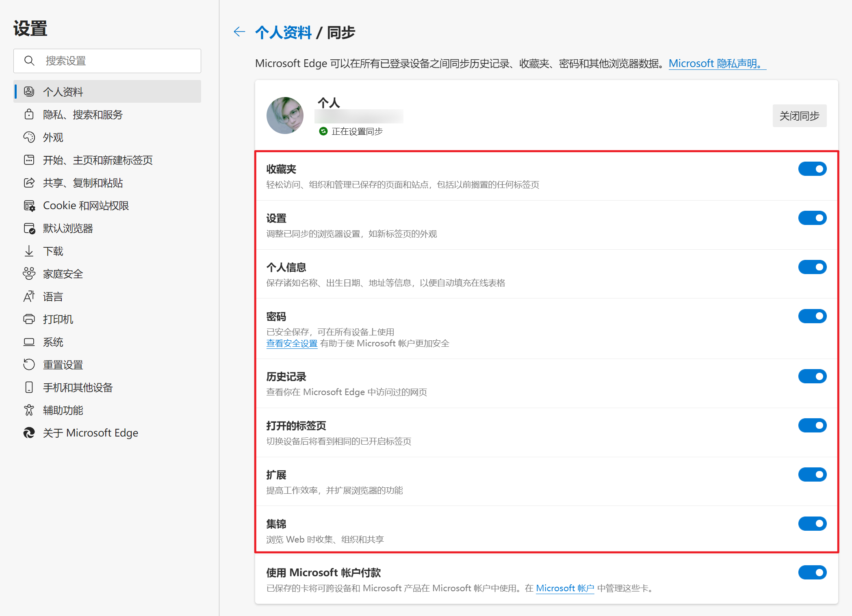Toggle the 历史记录 sync switch

(x=812, y=376)
